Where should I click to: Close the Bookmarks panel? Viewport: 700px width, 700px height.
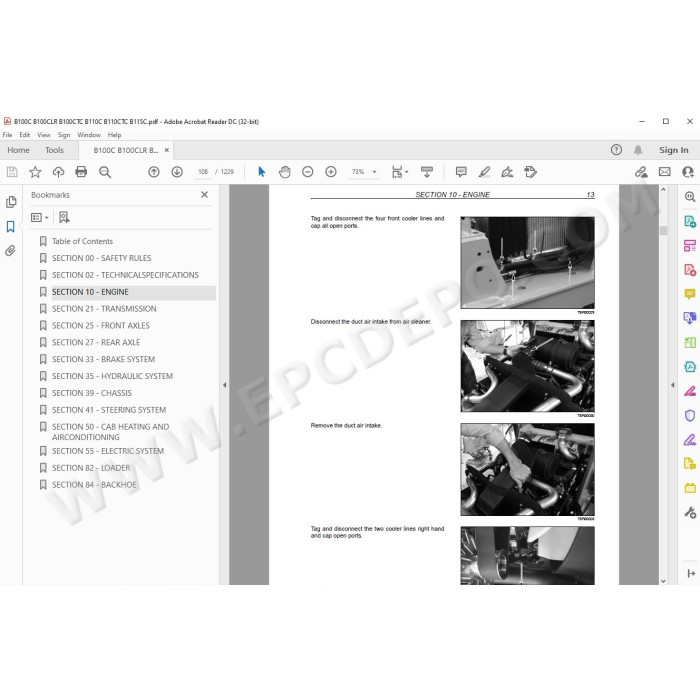point(204,195)
